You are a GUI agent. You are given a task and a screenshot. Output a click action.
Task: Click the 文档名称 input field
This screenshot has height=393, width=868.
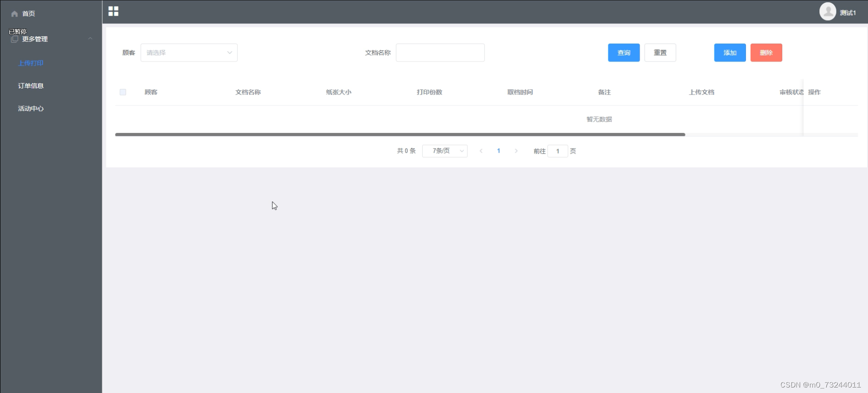tap(440, 53)
